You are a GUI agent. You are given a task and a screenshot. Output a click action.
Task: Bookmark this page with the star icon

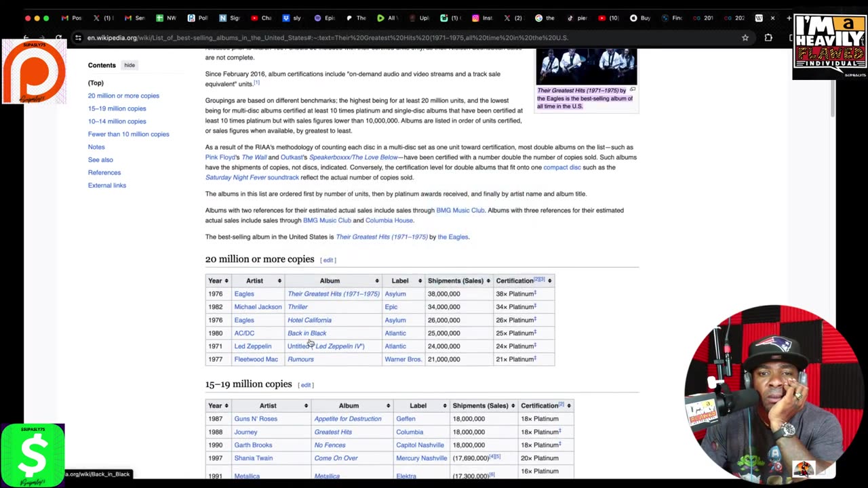click(745, 38)
